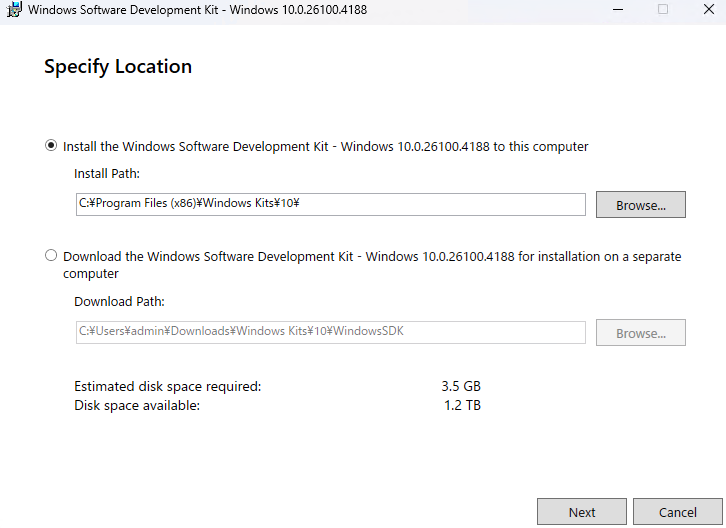The image size is (726, 528).
Task: Click the disabled Browse button for Download Path
Action: [640, 332]
